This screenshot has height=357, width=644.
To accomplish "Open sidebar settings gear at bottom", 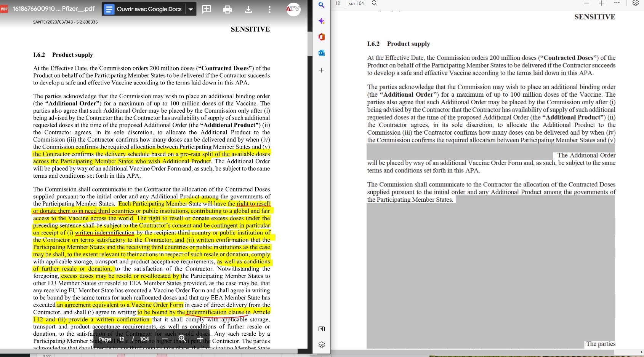I will pyautogui.click(x=322, y=345).
